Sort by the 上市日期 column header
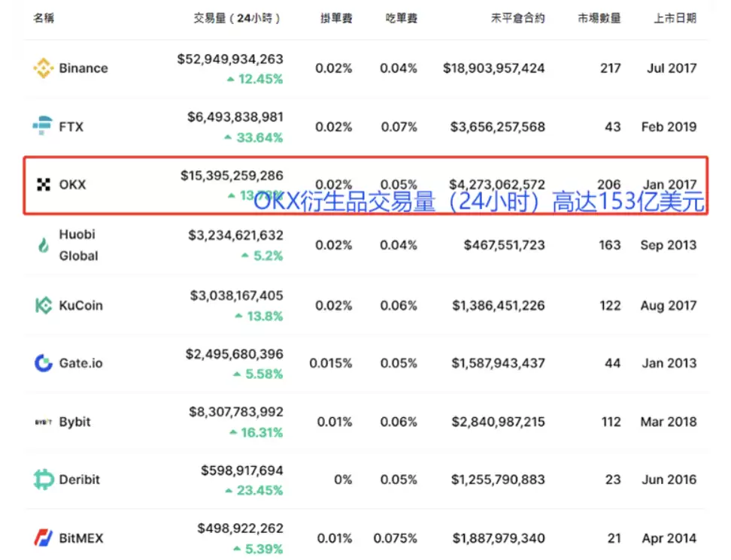The height and width of the screenshot is (560, 731). 675,17
